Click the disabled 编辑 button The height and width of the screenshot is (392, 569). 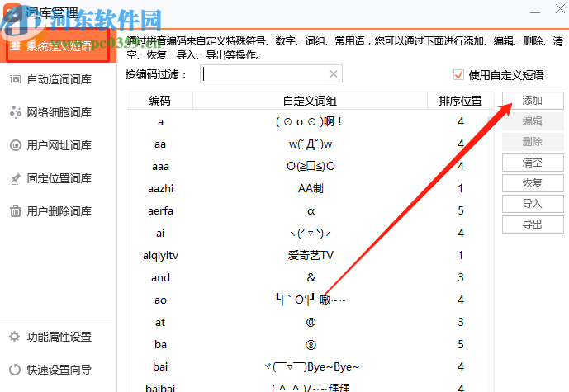point(533,121)
